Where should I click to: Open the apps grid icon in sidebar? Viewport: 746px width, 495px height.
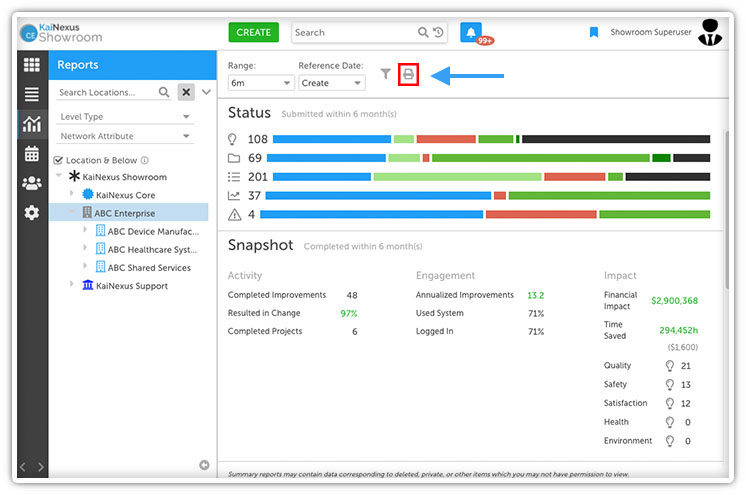(32, 65)
